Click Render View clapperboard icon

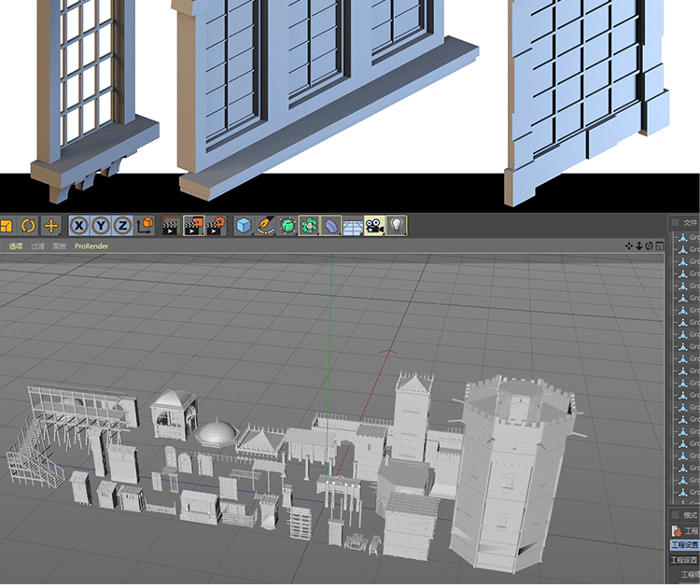pyautogui.click(x=171, y=226)
